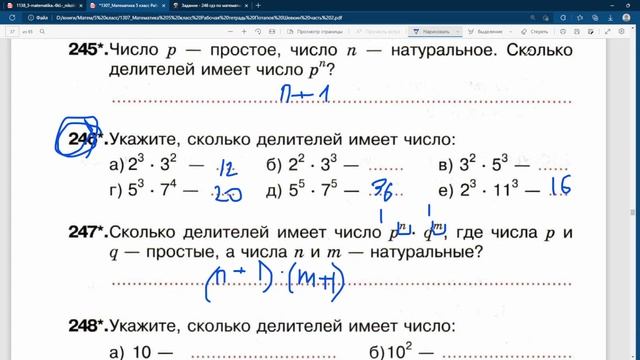This screenshot has width=640, height=360.
Task: Click the exercise heading '248*.'
Action: (x=88, y=326)
